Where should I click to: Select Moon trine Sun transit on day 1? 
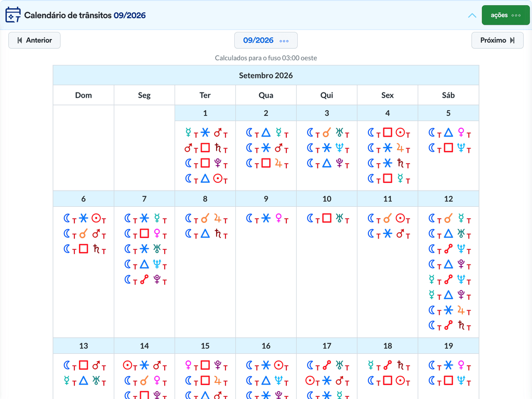tap(206, 179)
